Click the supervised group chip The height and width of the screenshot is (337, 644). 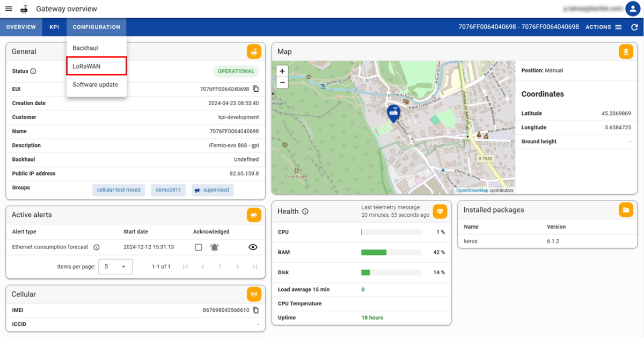click(213, 190)
